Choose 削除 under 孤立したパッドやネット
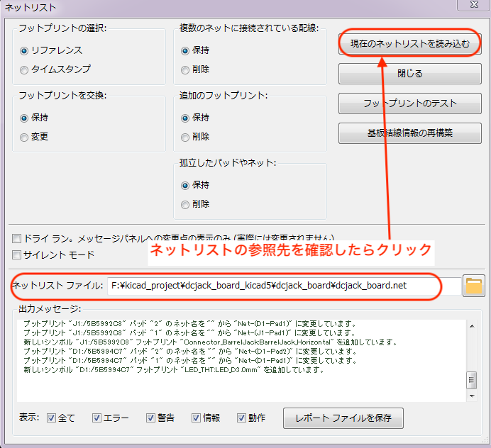Viewport: 491px width, 448px height. [x=185, y=204]
